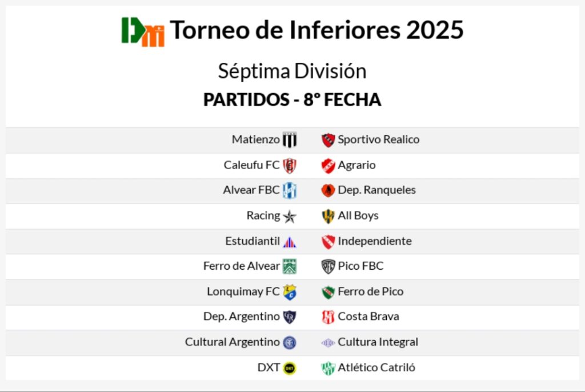
Task: Select the Dep. Ranqueles team name
Action: pyautogui.click(x=376, y=190)
